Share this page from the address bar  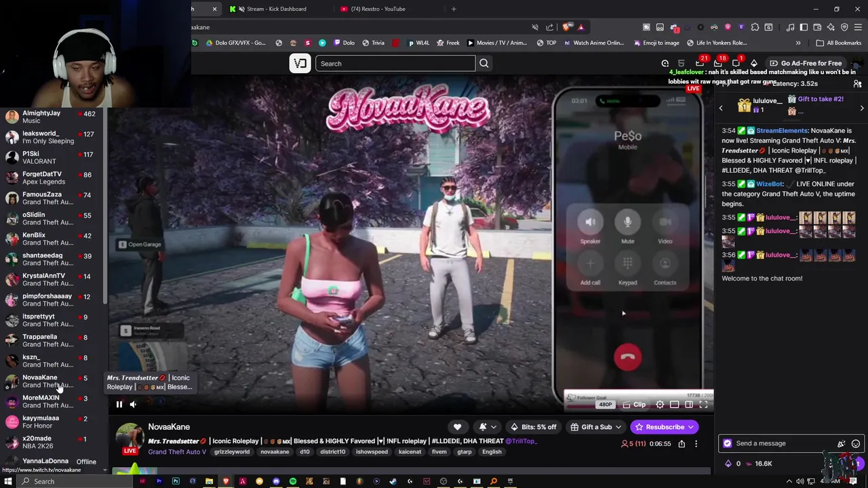pyautogui.click(x=550, y=27)
